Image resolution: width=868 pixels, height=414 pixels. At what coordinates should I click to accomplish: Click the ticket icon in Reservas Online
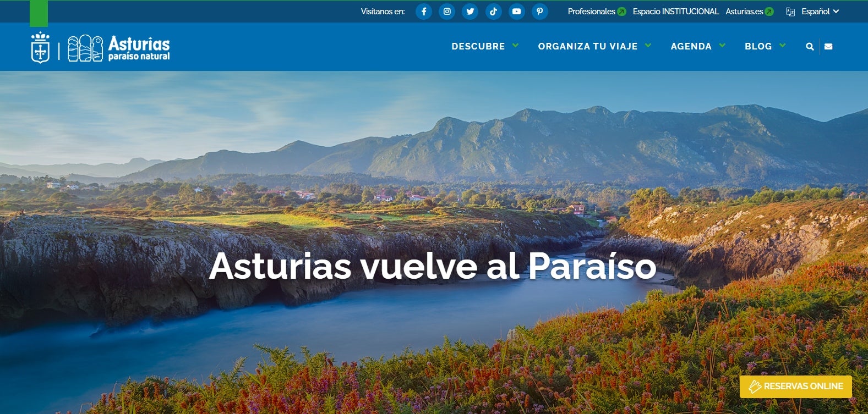tap(755, 387)
